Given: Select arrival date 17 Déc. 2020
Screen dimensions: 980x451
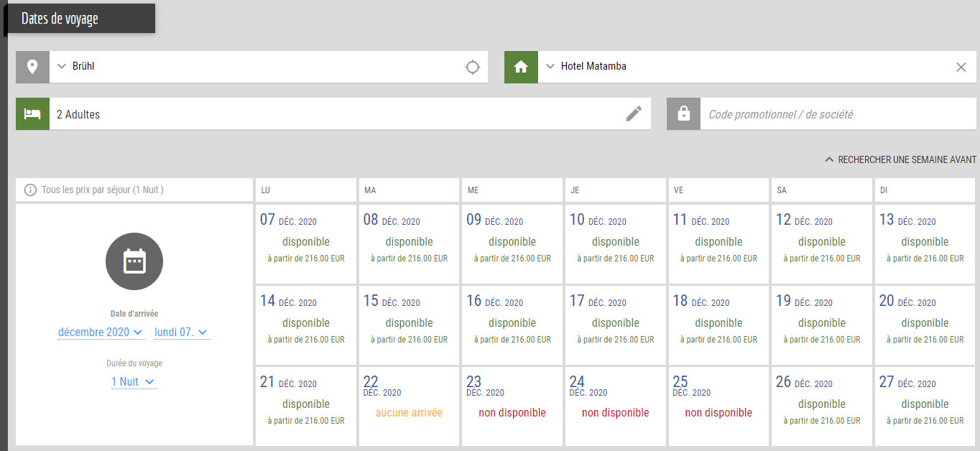Looking at the screenshot, I should coord(616,325).
